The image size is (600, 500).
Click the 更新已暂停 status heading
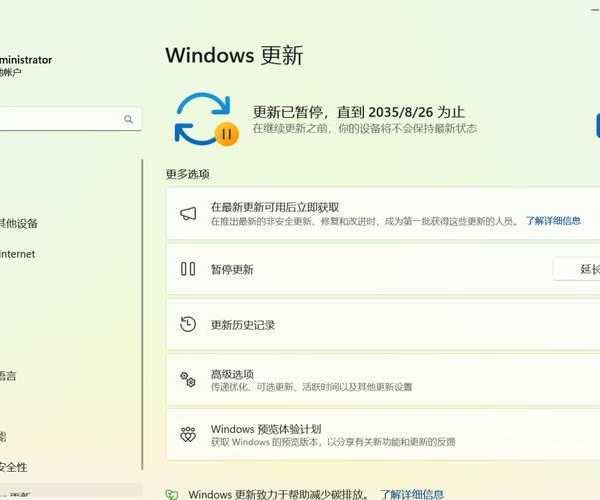coord(359,112)
